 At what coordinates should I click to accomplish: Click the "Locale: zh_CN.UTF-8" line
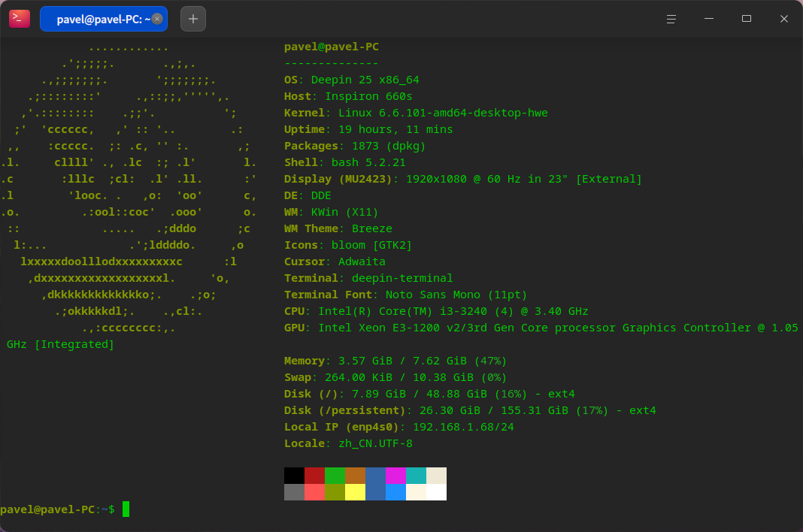(x=348, y=443)
